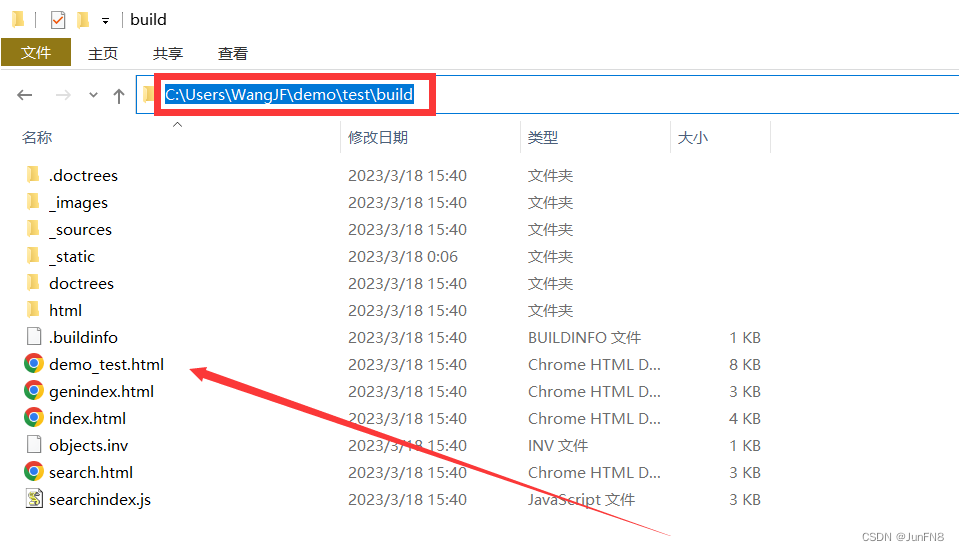Viewport: 959px width, 551px height.
Task: Open the 文件 ribbon tab
Action: [36, 53]
